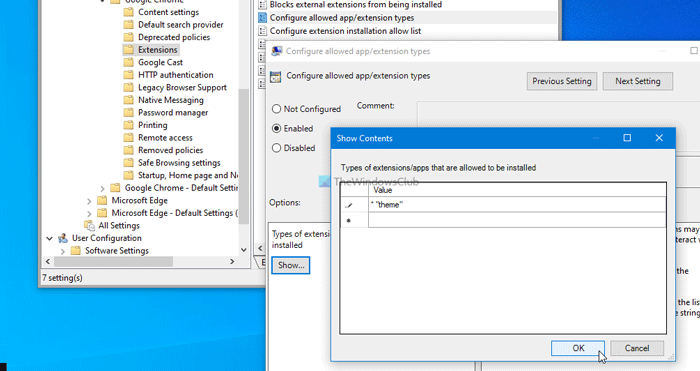Viewport: 700px width, 371px height.
Task: Click folder icon beside Removed policies
Action: (129, 150)
